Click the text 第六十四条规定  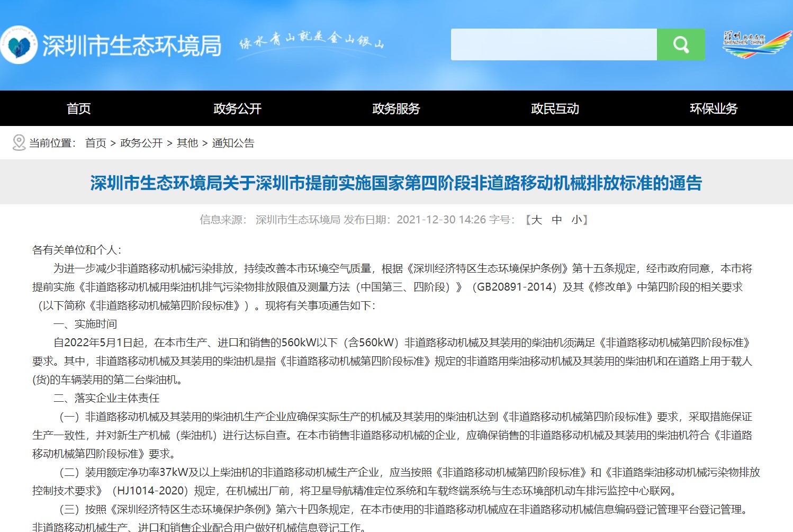[313, 509]
